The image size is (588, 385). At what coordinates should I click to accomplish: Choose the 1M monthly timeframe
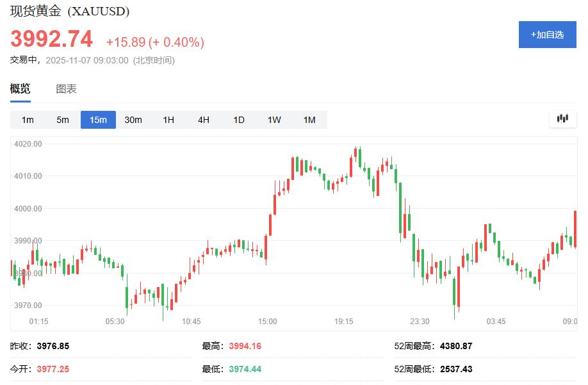309,120
